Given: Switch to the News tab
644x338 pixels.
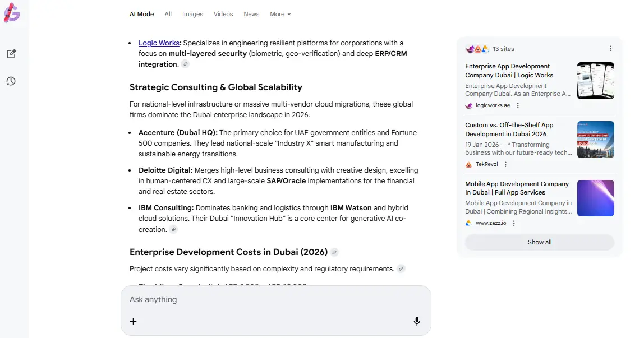Looking at the screenshot, I should click(x=251, y=14).
